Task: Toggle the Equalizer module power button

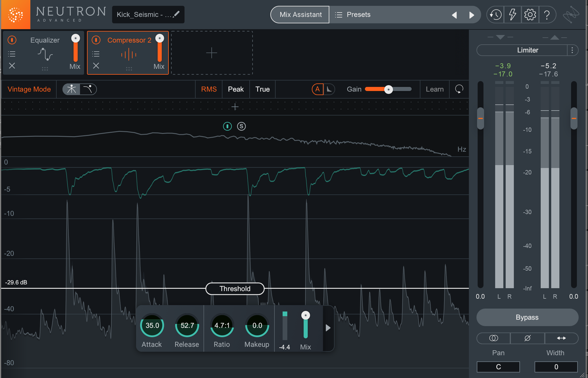Action: click(x=12, y=40)
